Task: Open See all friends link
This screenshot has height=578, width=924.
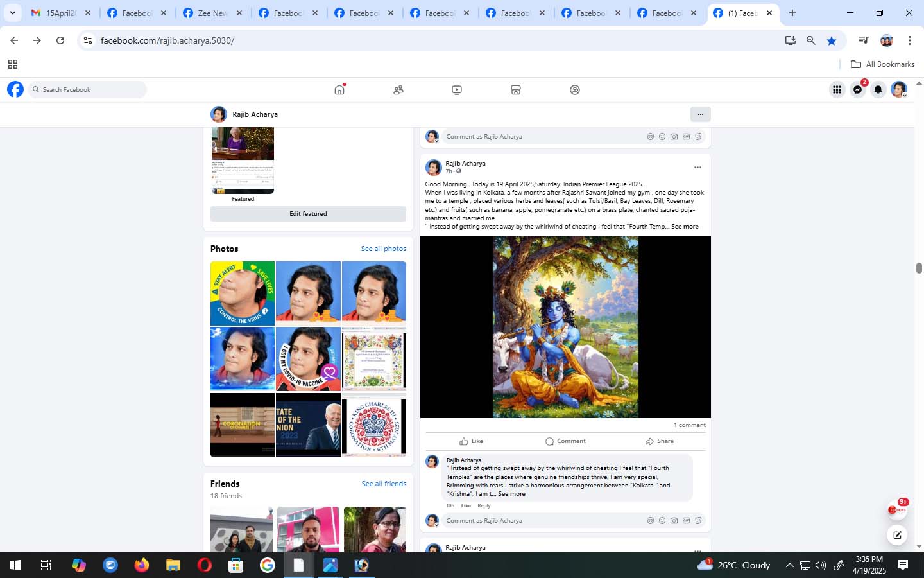Action: (x=384, y=484)
